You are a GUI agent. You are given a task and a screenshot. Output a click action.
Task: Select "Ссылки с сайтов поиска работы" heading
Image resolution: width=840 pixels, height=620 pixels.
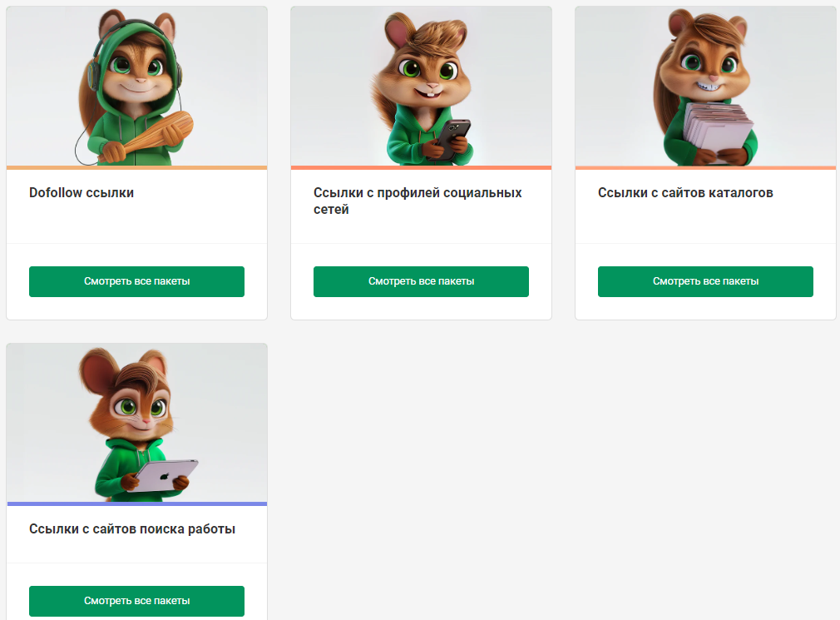(x=132, y=529)
